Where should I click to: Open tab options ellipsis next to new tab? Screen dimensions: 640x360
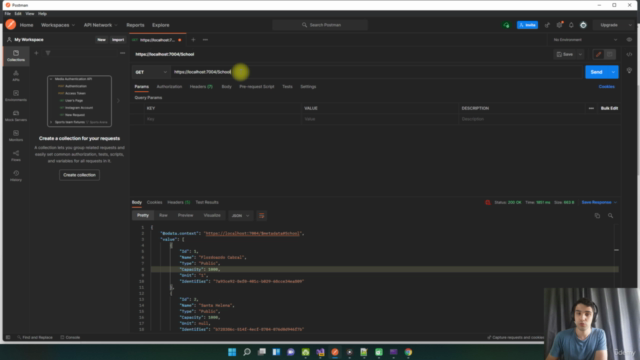pyautogui.click(x=205, y=40)
